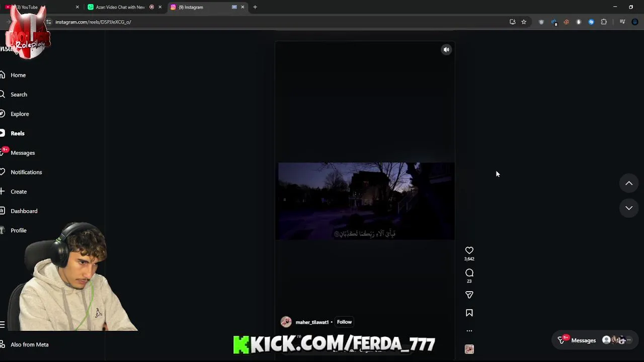View site information icon in address bar
The image size is (644, 362).
[x=48, y=22]
